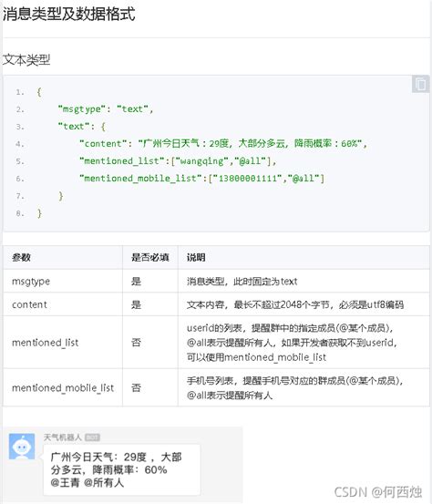The image size is (432, 504).
Task: Select the mentioned_list parameter cell
Action: [63, 343]
